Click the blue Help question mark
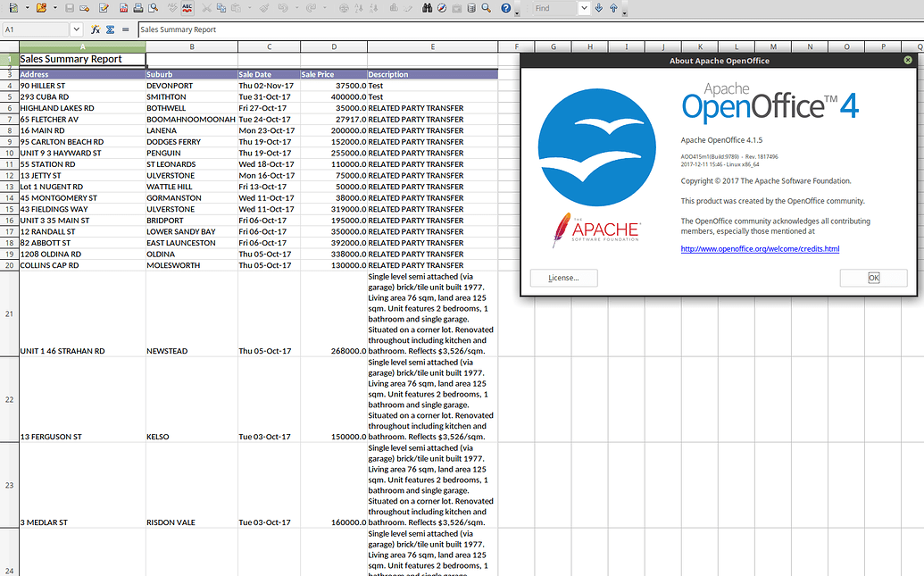The width and height of the screenshot is (924, 576). pos(505,8)
